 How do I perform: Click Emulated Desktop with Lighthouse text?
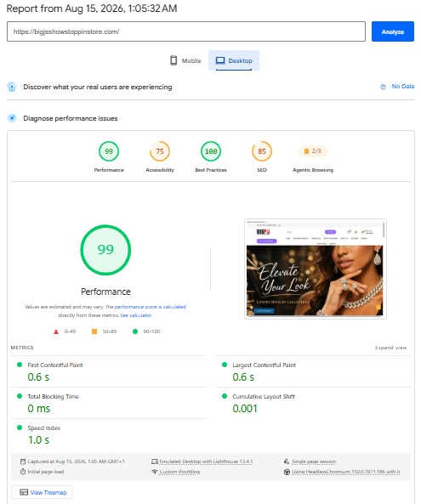(x=206, y=462)
